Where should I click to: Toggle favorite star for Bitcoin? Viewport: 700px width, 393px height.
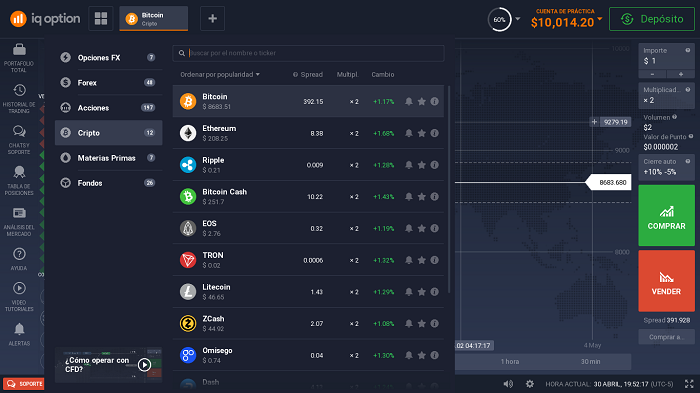pyautogui.click(x=421, y=101)
